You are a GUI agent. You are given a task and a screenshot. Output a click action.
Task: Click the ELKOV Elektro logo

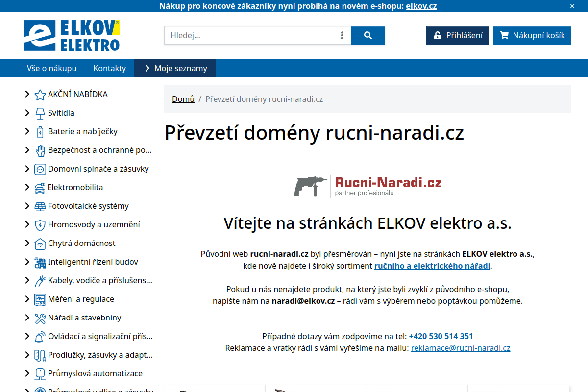pyautogui.click(x=72, y=35)
